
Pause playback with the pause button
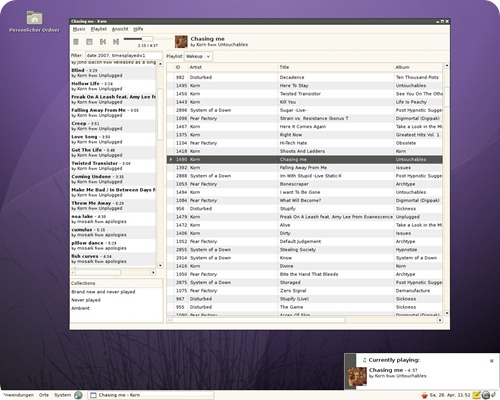click(x=76, y=42)
